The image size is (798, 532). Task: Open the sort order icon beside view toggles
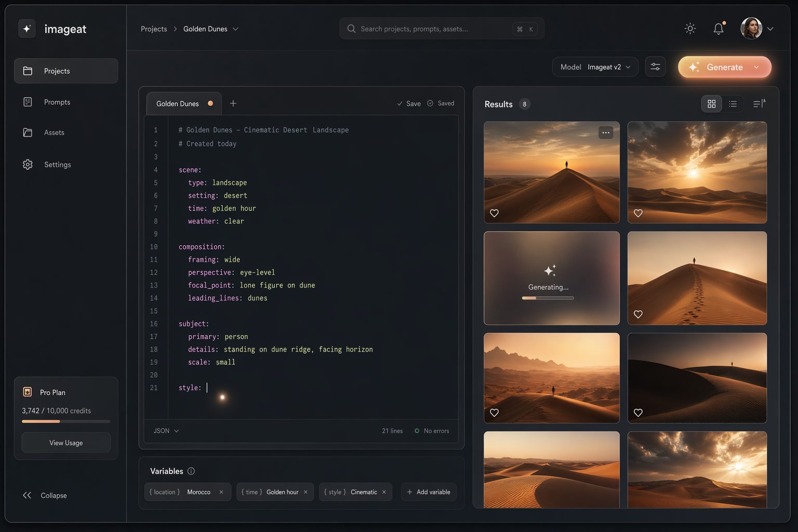(x=758, y=103)
